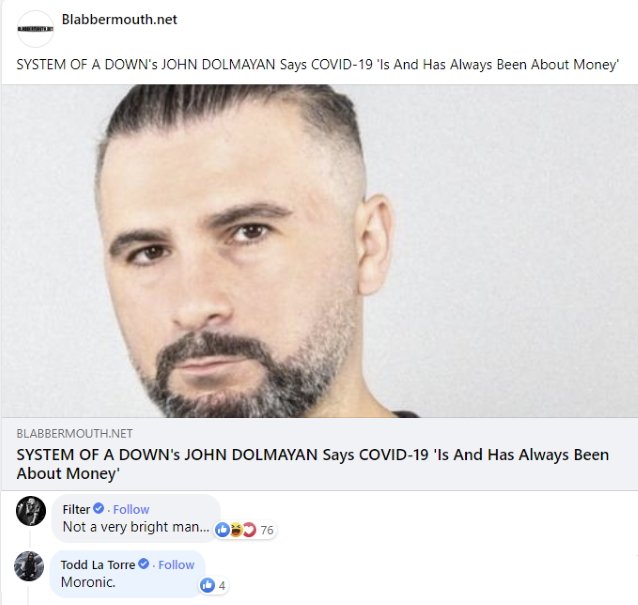Open the Blabbermouth.net page name link

[x=119, y=19]
